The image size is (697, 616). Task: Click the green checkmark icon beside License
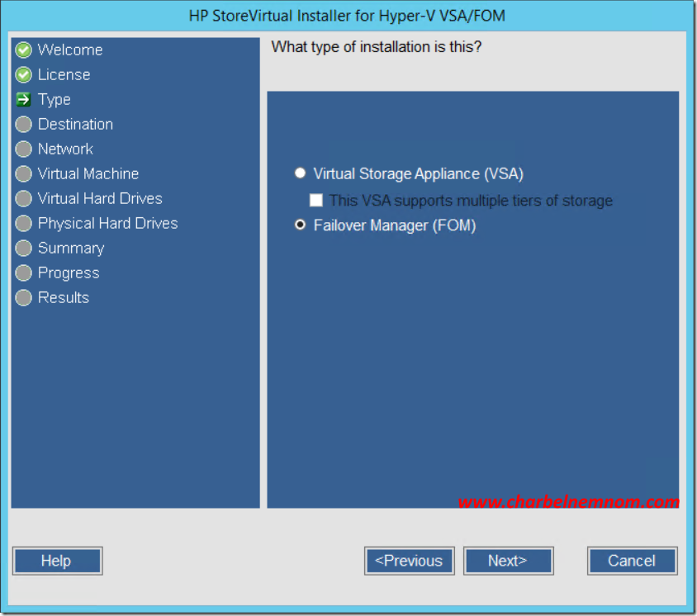pos(24,74)
